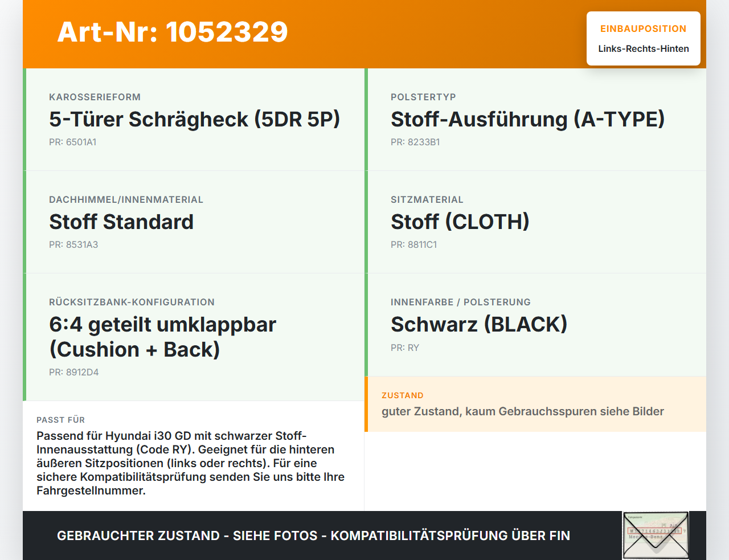Click the Hyundai i30 GD compatibility paragraph

190,463
